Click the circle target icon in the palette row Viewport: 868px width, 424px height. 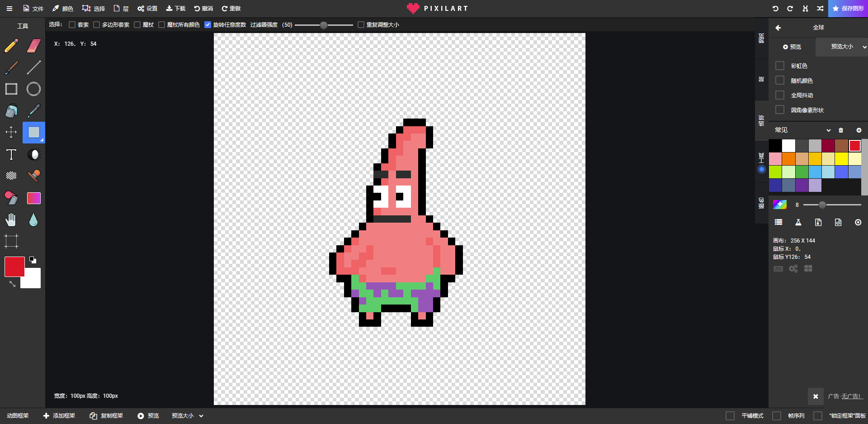(858, 222)
